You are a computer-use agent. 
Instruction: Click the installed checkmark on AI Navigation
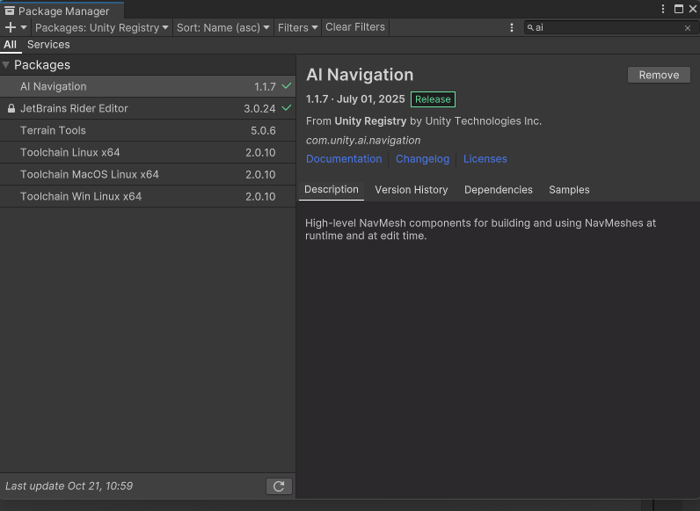click(x=287, y=87)
